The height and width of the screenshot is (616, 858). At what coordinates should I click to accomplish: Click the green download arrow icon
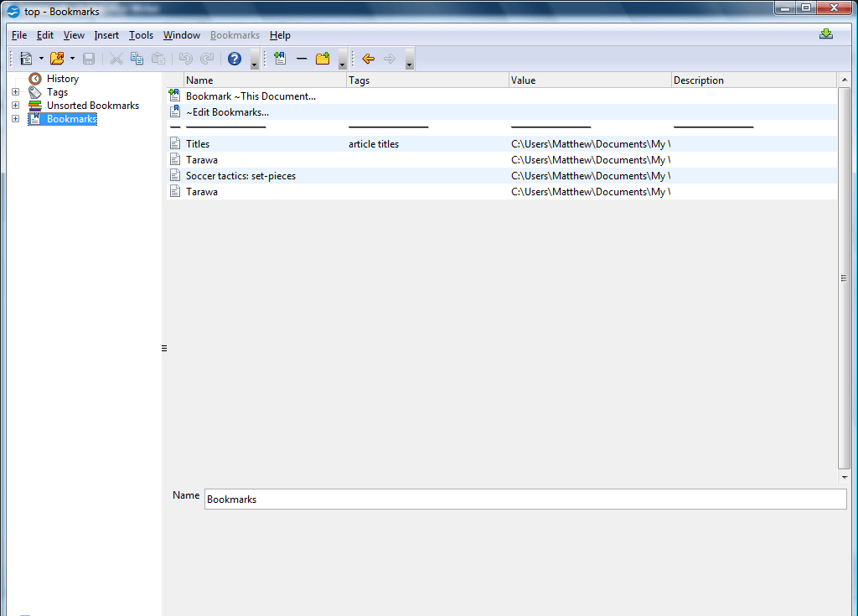pyautogui.click(x=825, y=34)
